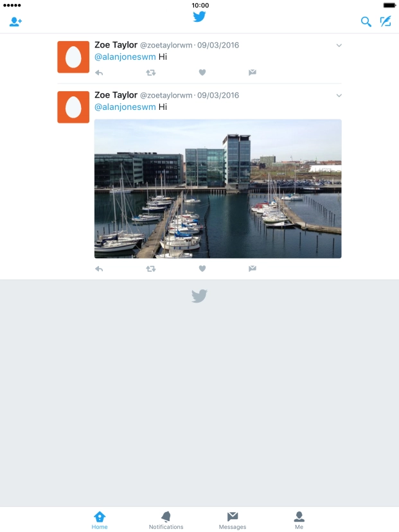
Task: Share first tweet via direct message icon
Action: tap(252, 72)
